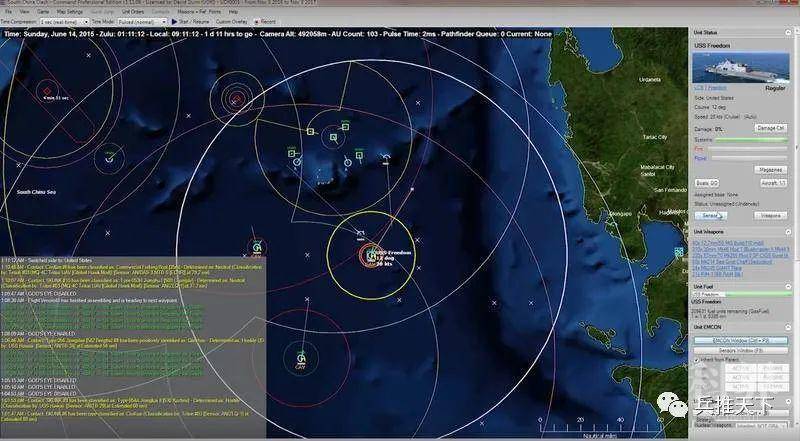Set first EMCON row to ACTIVE

click(x=741, y=368)
